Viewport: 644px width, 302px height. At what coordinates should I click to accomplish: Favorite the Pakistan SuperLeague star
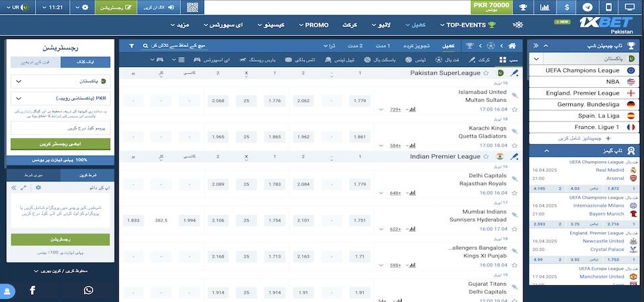click(x=486, y=73)
